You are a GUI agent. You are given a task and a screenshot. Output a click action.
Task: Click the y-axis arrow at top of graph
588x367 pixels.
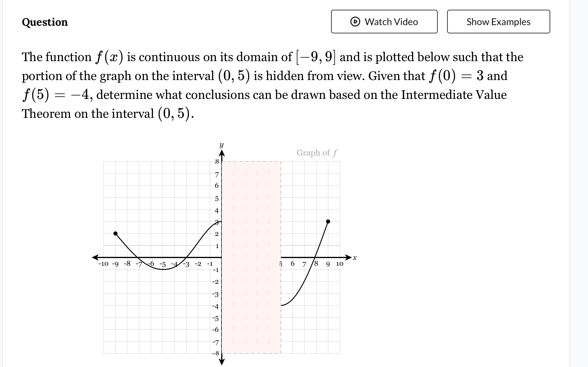pos(222,151)
